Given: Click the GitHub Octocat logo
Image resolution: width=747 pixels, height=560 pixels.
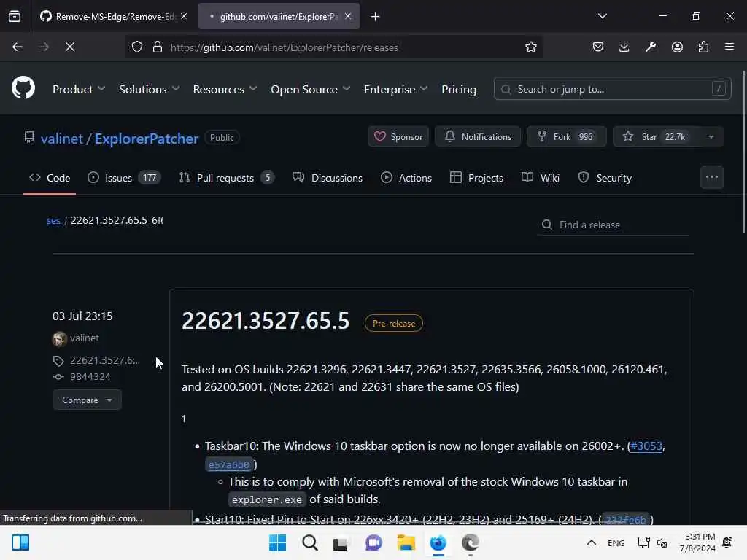Looking at the screenshot, I should point(23,87).
